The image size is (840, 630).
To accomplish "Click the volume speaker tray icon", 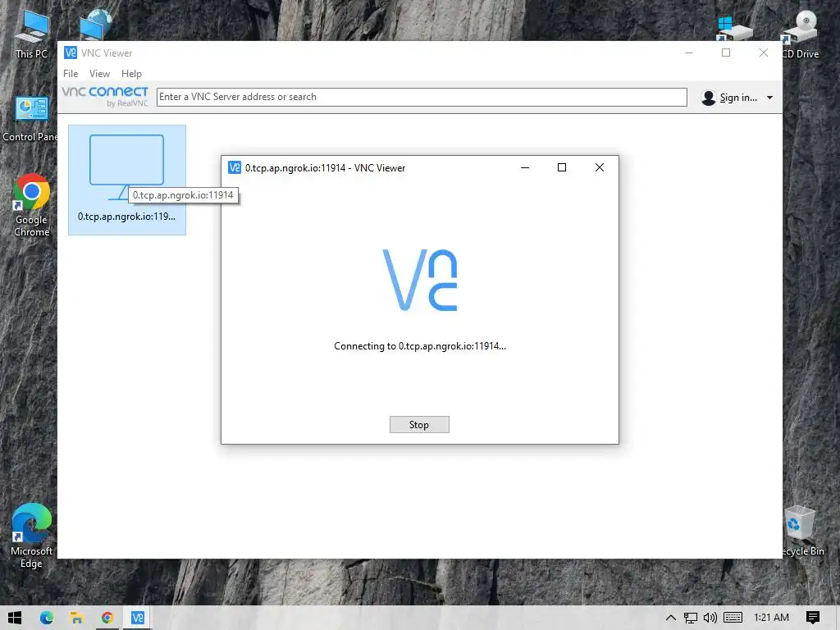I will 710,618.
